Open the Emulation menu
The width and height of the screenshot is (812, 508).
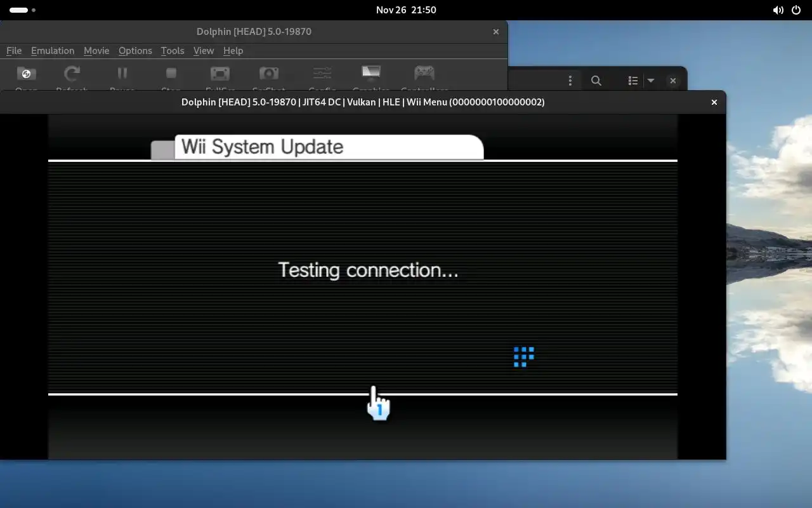point(53,51)
